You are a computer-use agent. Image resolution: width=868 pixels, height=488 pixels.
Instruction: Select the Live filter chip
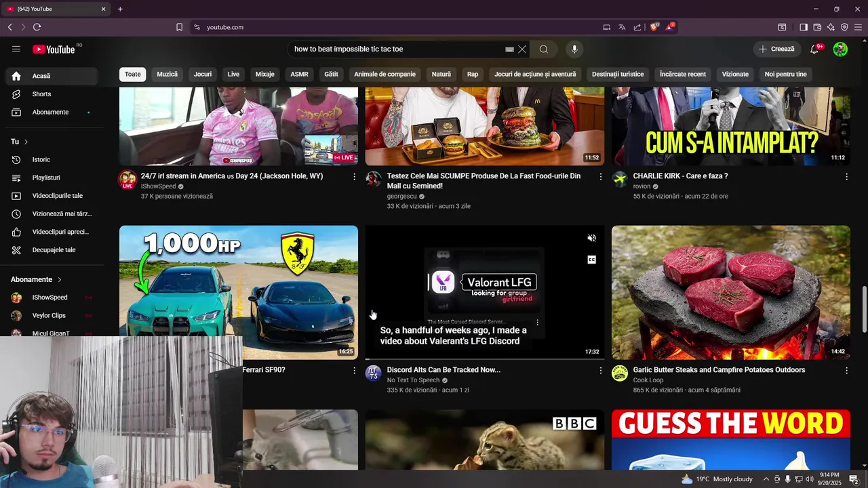pos(233,74)
